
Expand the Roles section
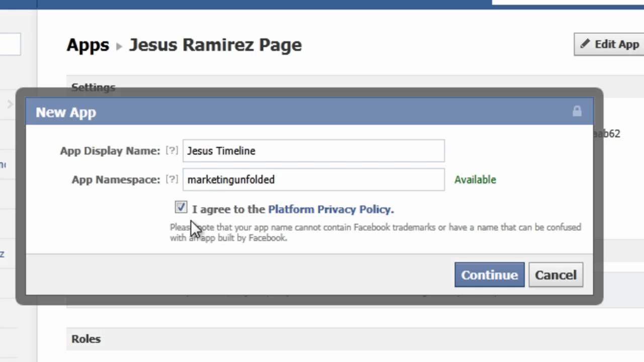[x=86, y=339]
